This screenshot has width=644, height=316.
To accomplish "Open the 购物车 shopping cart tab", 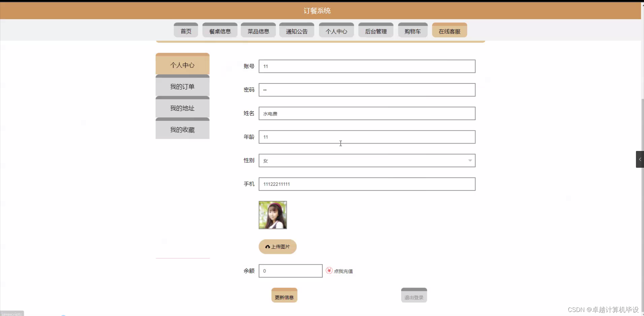I will pos(412,31).
